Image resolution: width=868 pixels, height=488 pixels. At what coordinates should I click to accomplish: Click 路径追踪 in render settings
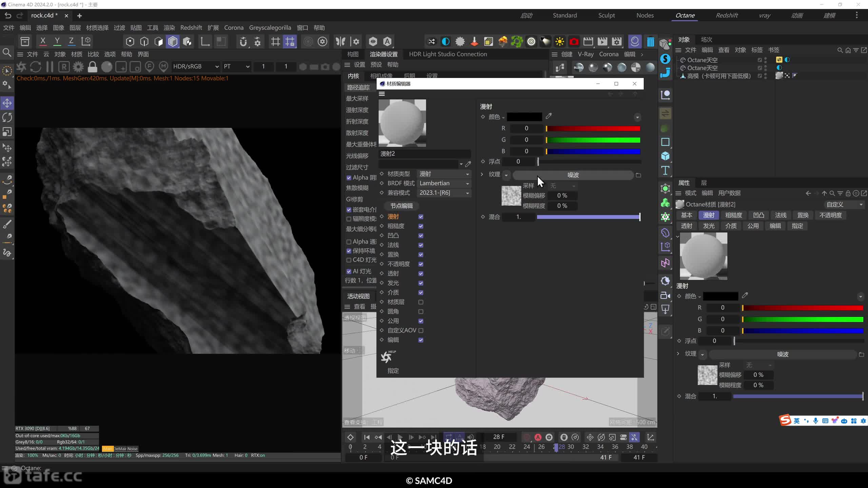[358, 87]
